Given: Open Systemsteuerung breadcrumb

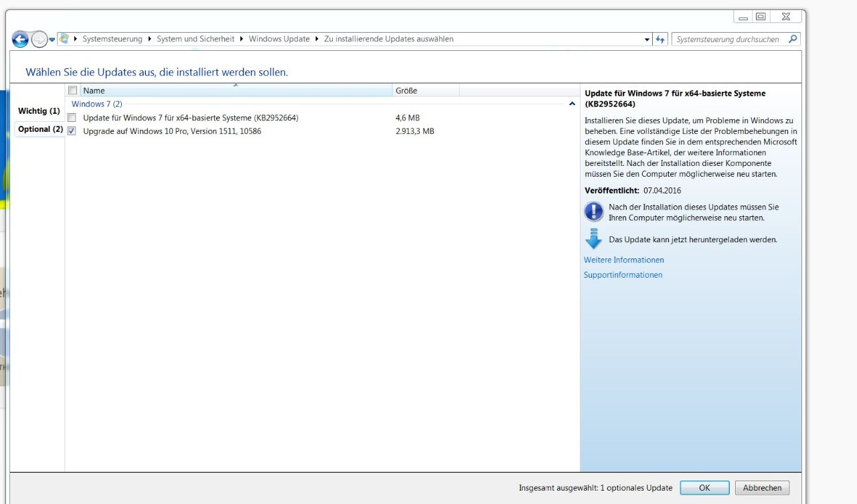Looking at the screenshot, I should (x=112, y=39).
